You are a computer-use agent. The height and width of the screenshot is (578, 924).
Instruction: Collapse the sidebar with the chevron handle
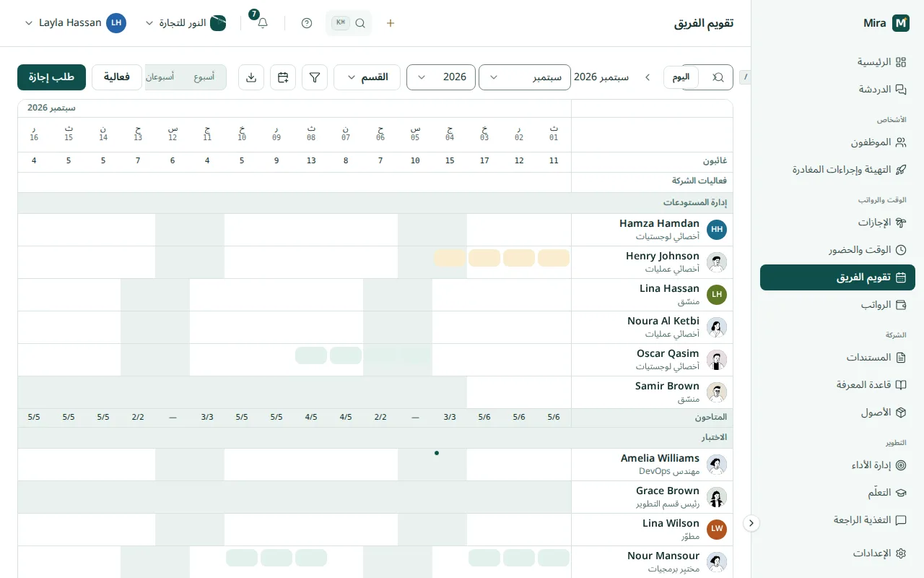(x=751, y=523)
